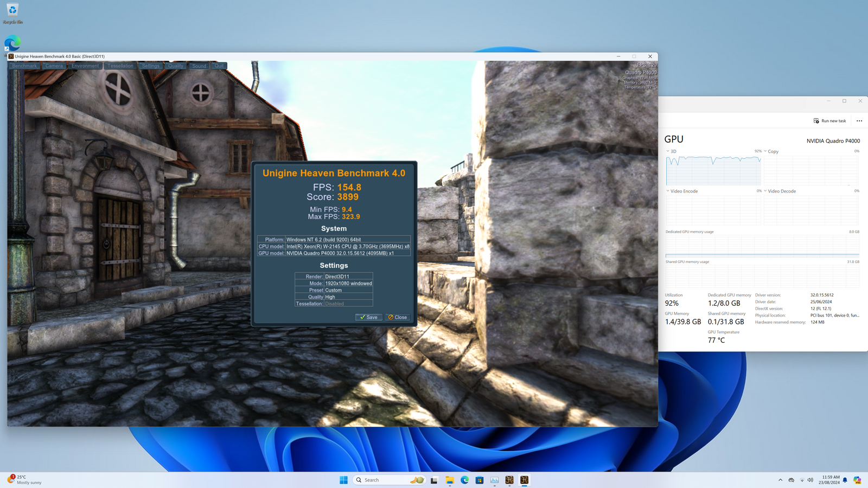Click Quit in the Heaven menu bar
This screenshot has width=868, height=488.
(x=219, y=66)
